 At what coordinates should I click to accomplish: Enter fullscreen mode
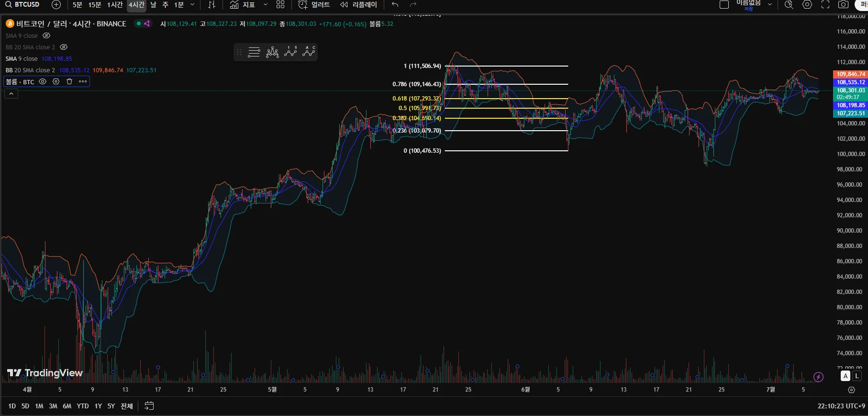tap(825, 5)
